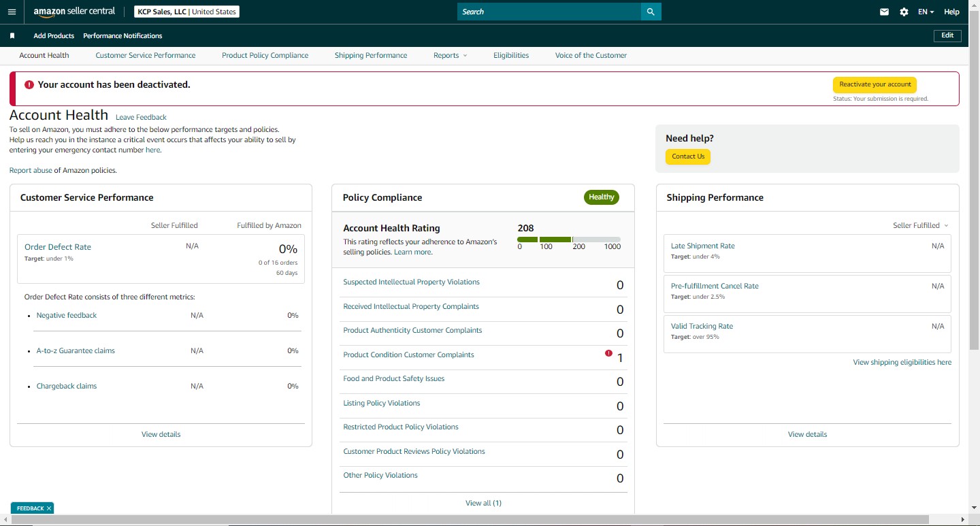This screenshot has height=526, width=980.
Task: Click the '0 of 16 orders' text
Action: point(278,263)
